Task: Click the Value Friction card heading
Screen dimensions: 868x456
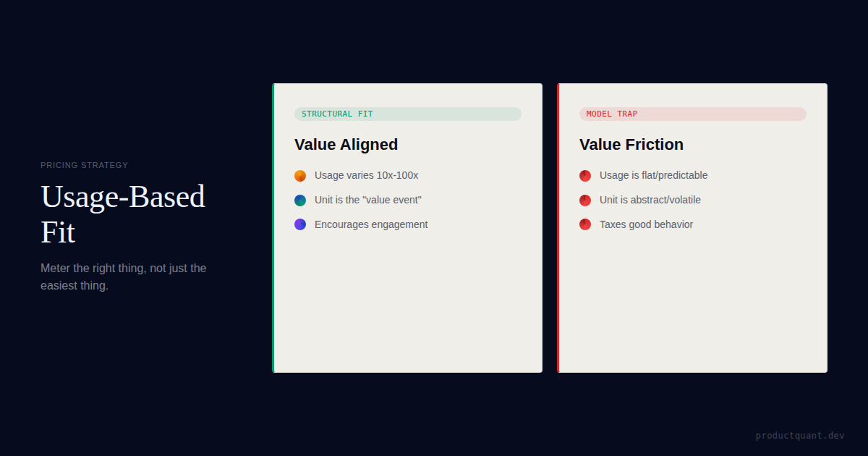Action: [x=631, y=145]
